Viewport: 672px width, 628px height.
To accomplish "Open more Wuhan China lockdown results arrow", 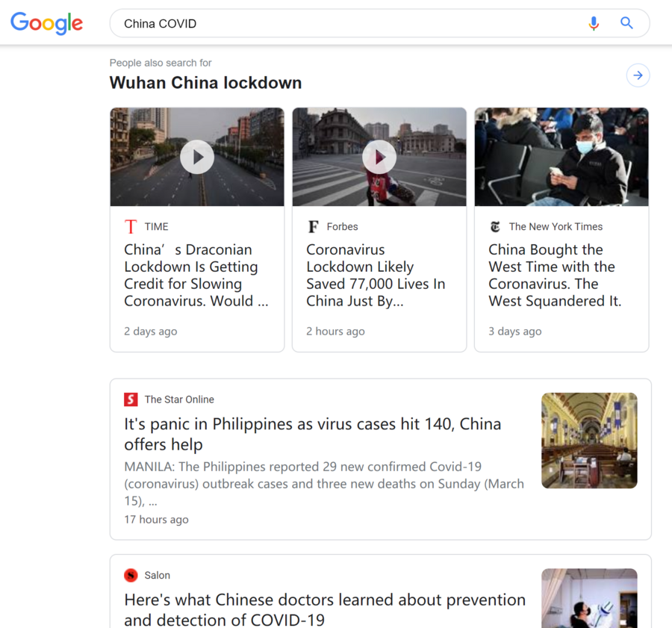I will click(x=638, y=75).
